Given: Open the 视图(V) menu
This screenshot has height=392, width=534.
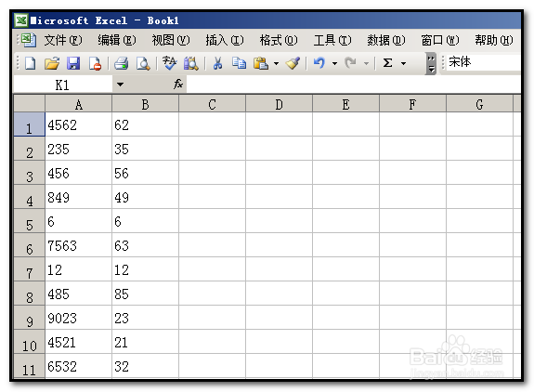Looking at the screenshot, I should (171, 40).
